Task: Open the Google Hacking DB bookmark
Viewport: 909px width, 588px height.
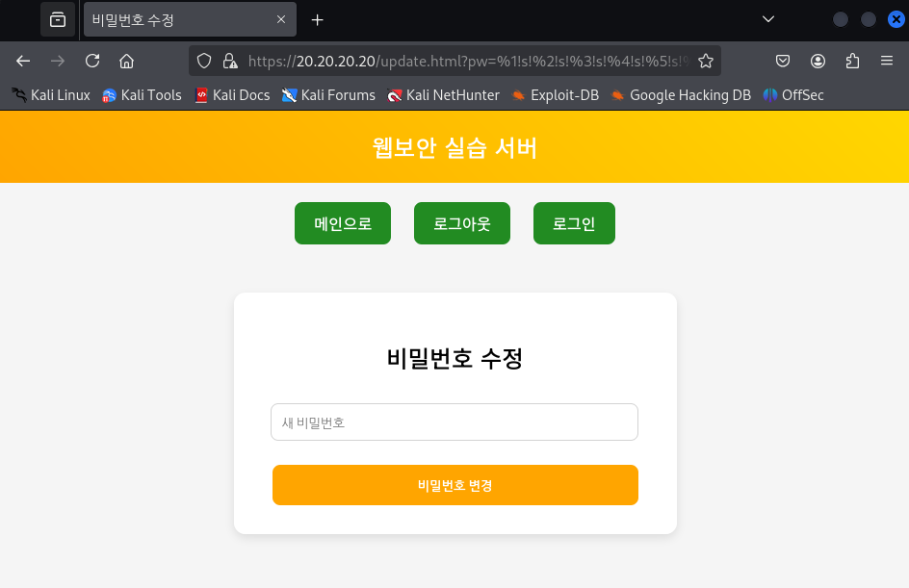Action: pyautogui.click(x=681, y=95)
